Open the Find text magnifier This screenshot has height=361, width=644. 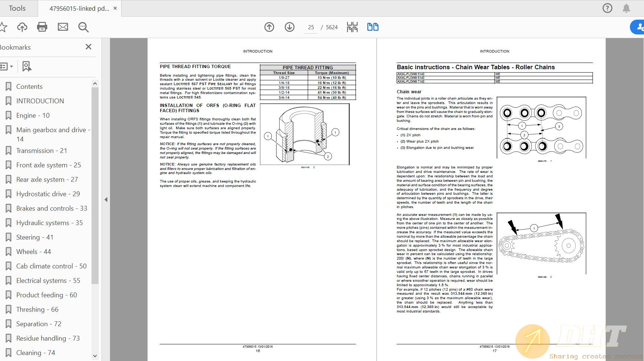[x=83, y=27]
